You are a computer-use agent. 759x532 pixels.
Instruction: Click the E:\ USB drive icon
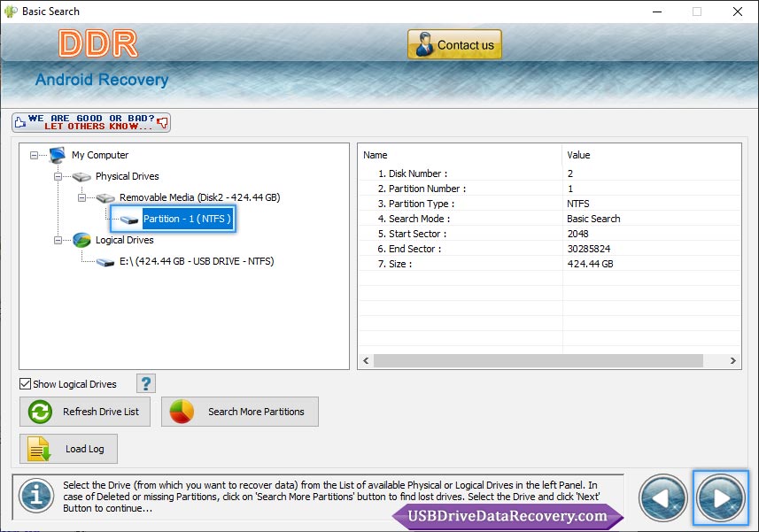coord(105,262)
